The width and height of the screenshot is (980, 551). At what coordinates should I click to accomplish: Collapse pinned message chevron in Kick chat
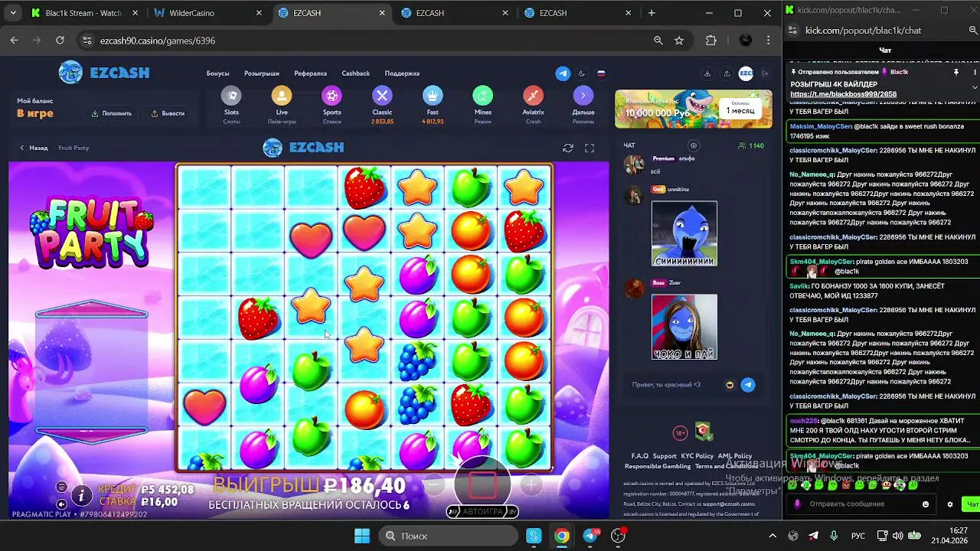click(974, 86)
